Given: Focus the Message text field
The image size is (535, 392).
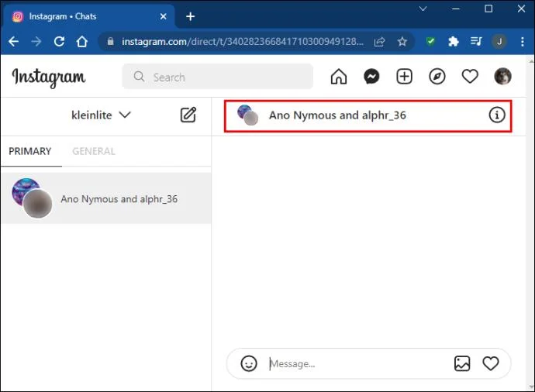Looking at the screenshot, I should coord(358,363).
